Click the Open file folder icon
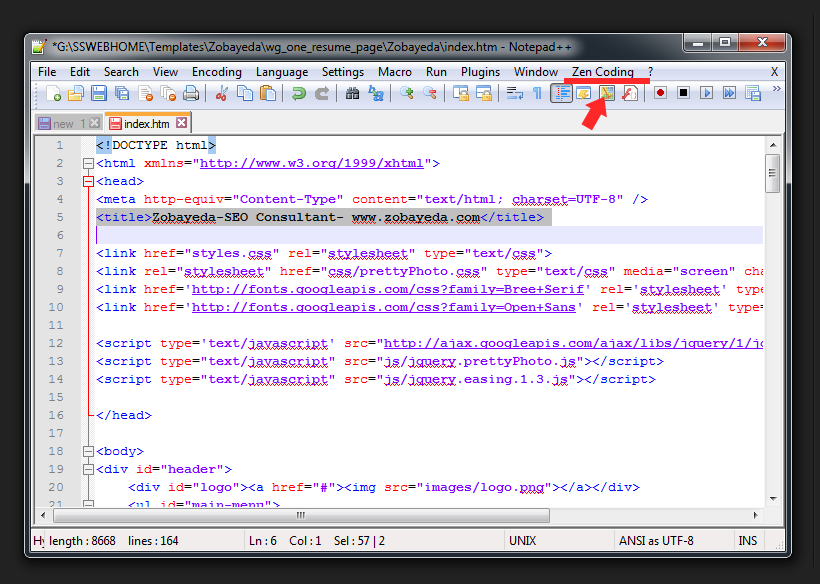This screenshot has width=820, height=584. [x=76, y=94]
